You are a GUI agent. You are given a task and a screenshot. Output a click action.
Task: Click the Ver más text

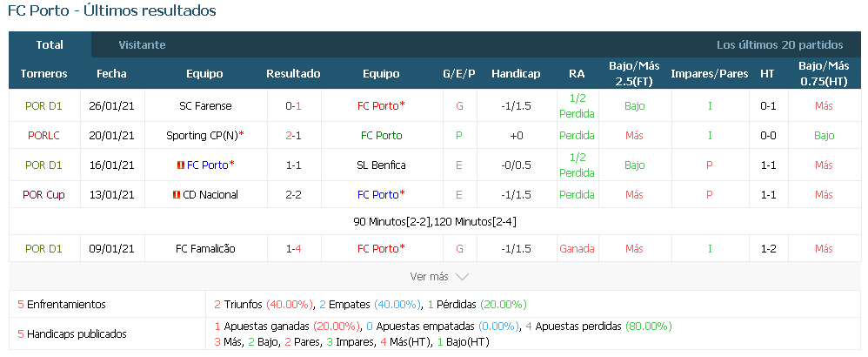click(429, 277)
